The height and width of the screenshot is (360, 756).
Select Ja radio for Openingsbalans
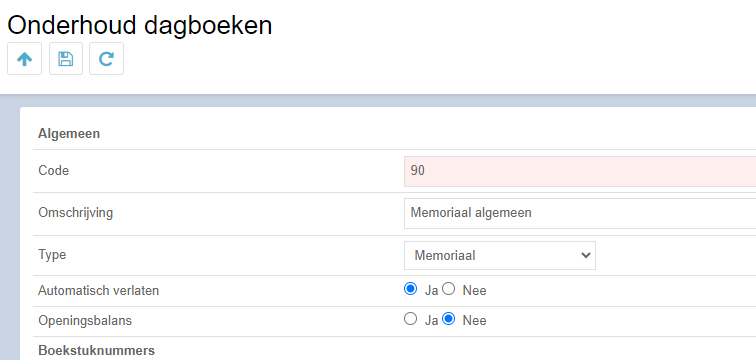(410, 319)
